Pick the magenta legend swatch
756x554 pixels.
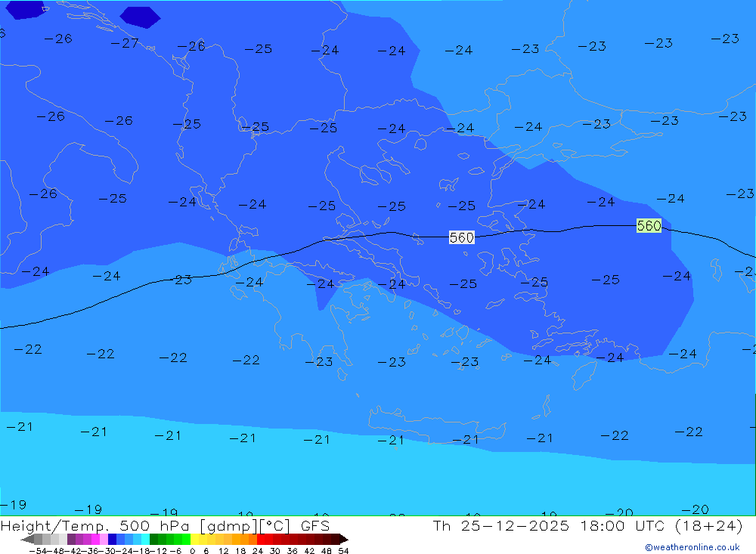[95, 539]
